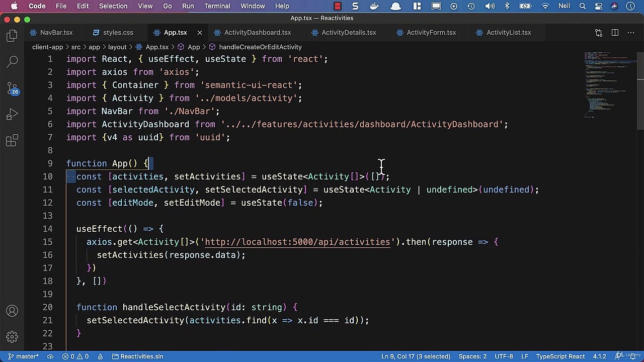Open the Apple menu

tap(14, 6)
